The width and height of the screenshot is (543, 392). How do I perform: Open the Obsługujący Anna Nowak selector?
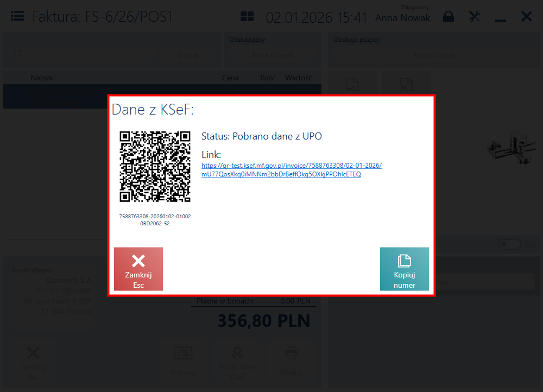coord(273,55)
